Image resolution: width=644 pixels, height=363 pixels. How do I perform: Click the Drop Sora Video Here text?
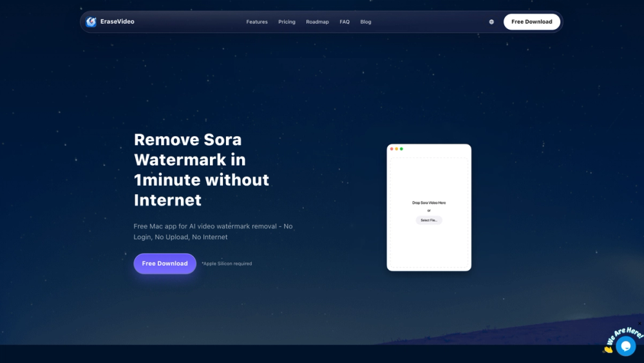pos(429,202)
